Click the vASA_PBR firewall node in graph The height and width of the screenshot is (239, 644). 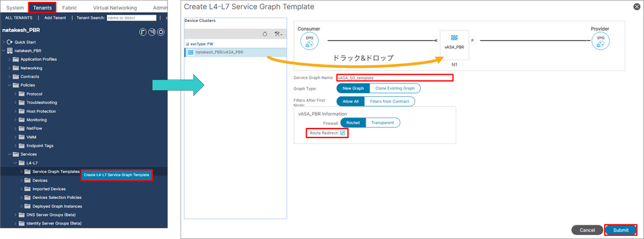454,45
